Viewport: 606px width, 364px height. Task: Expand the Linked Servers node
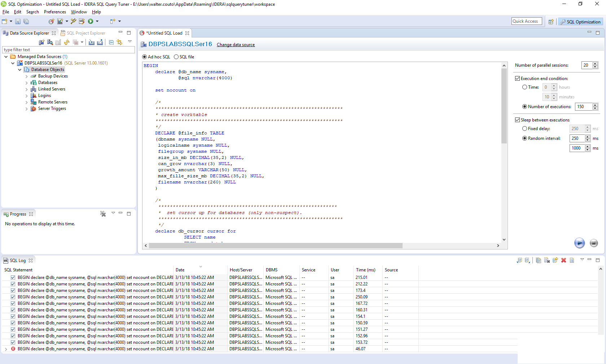(x=26, y=89)
